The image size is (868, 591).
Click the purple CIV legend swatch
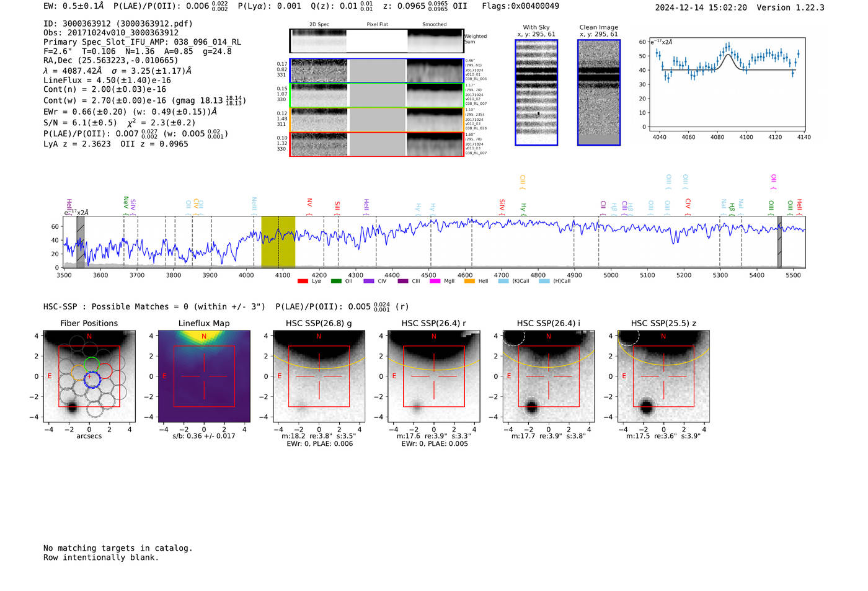369,282
